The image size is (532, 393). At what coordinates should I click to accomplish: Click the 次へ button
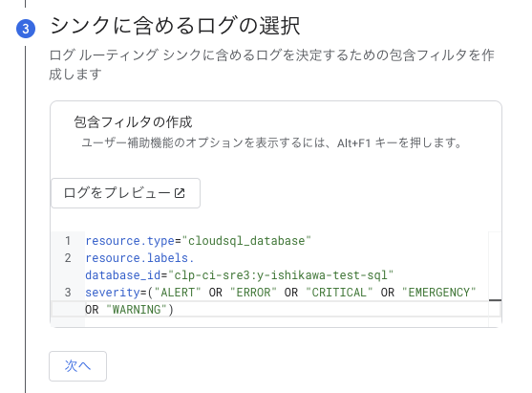(x=77, y=366)
